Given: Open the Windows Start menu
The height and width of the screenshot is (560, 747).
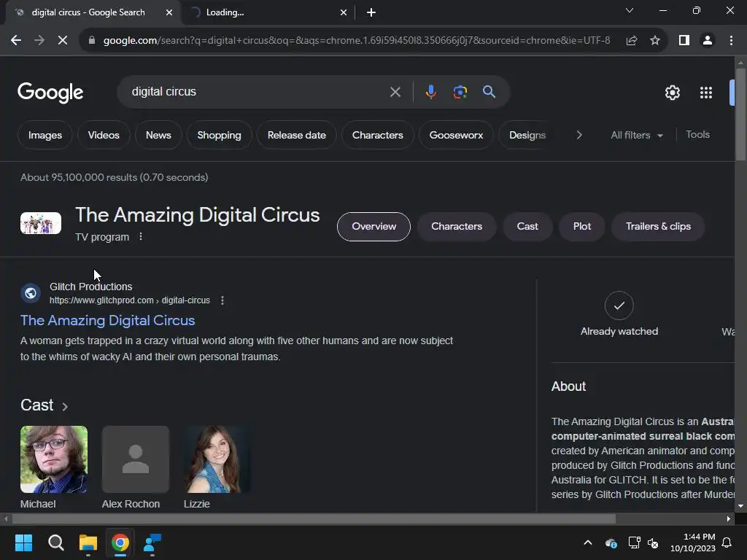Looking at the screenshot, I should click(x=23, y=542).
